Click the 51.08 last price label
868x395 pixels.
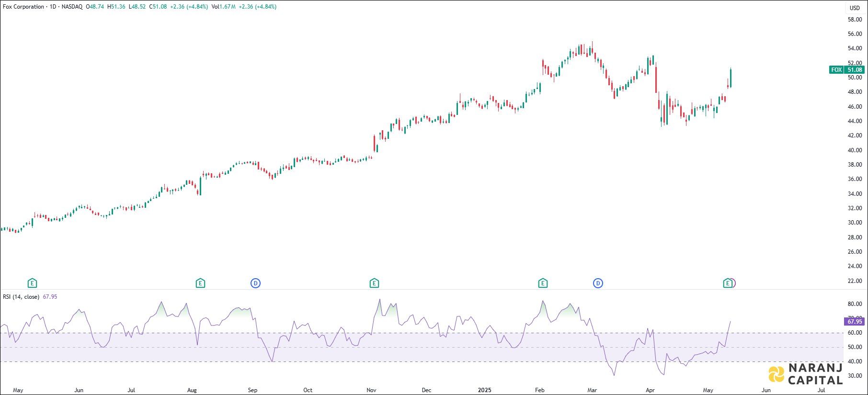(855, 70)
